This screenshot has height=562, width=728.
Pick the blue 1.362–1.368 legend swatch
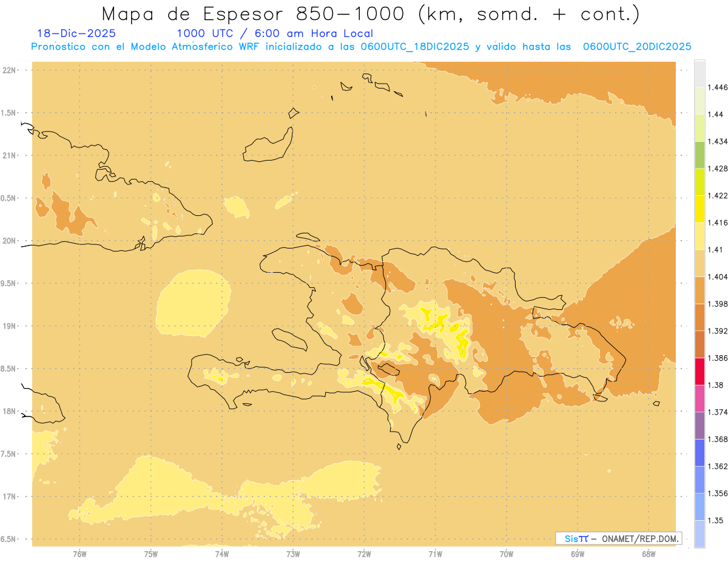click(x=699, y=452)
